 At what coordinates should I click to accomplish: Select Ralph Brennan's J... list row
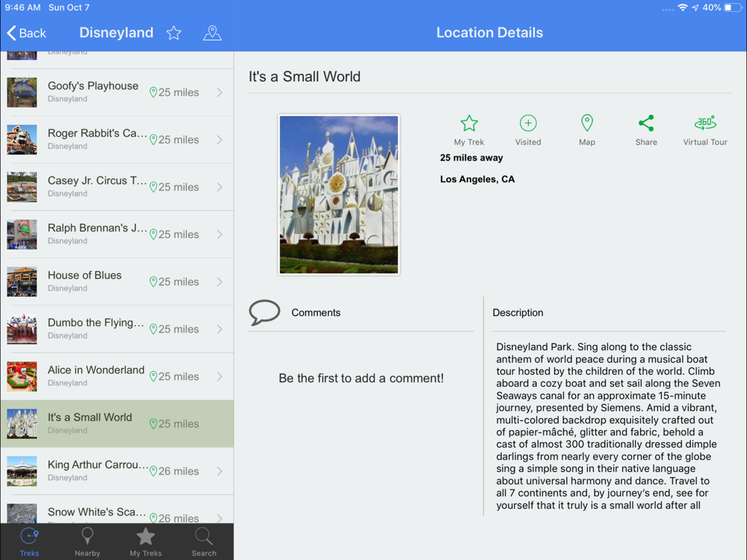[x=117, y=234]
